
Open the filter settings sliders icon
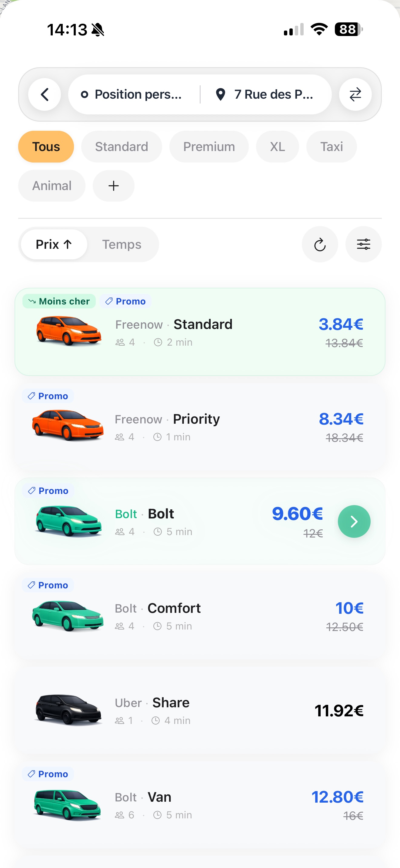pyautogui.click(x=363, y=244)
